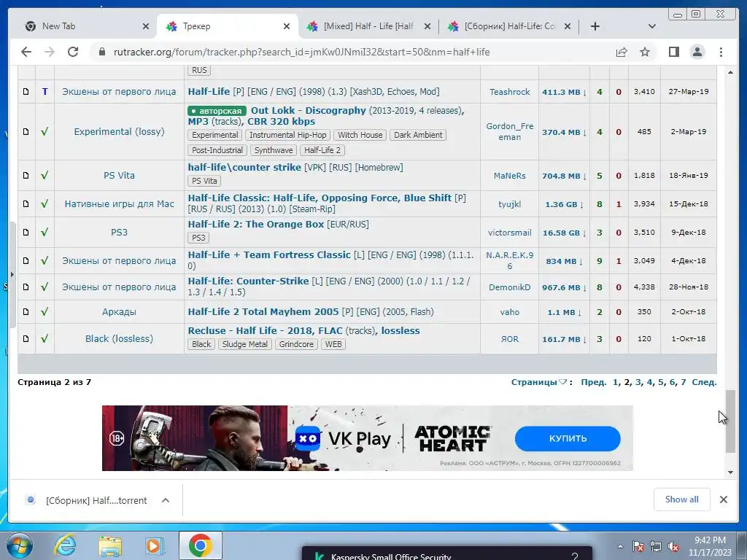Expand the tab search chevron
This screenshot has width=747, height=560.
pos(652,27)
